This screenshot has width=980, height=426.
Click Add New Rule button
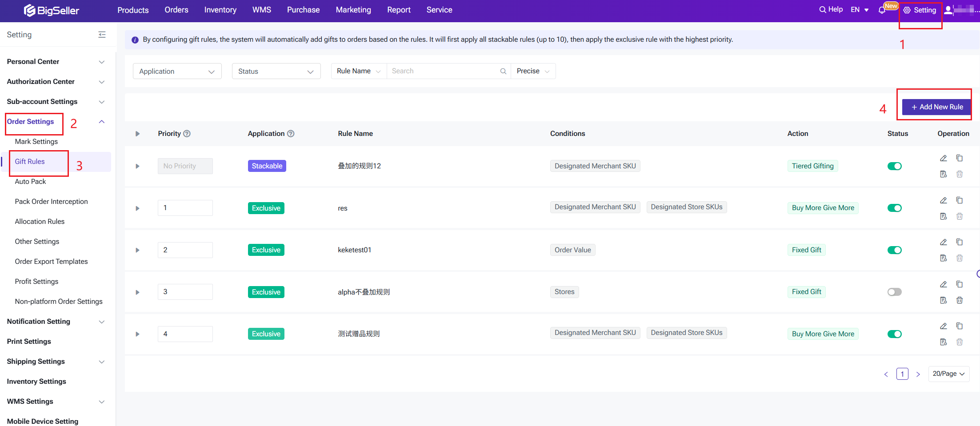[937, 107]
